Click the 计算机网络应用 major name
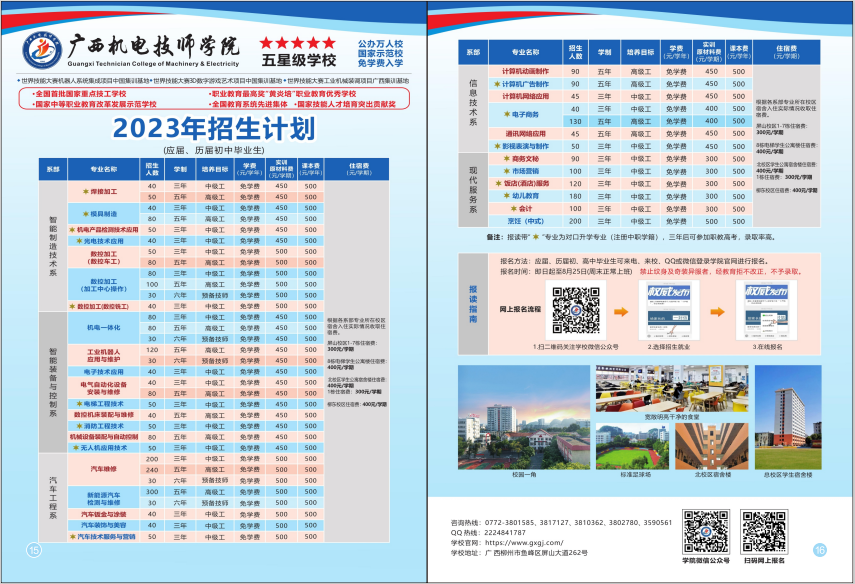855x584 pixels. 526,97
